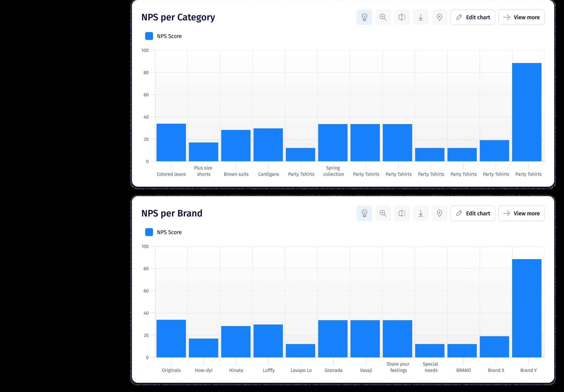Select the Granada bar
564x392 pixels.
click(333, 339)
